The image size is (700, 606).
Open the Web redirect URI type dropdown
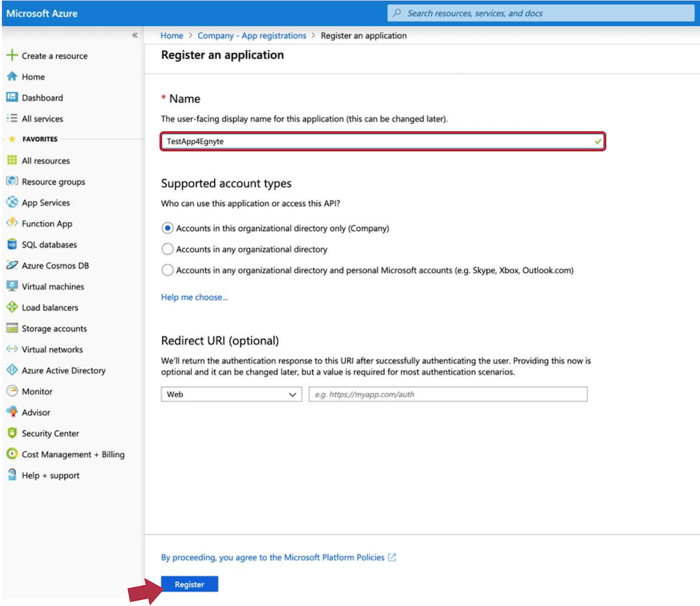coord(231,395)
